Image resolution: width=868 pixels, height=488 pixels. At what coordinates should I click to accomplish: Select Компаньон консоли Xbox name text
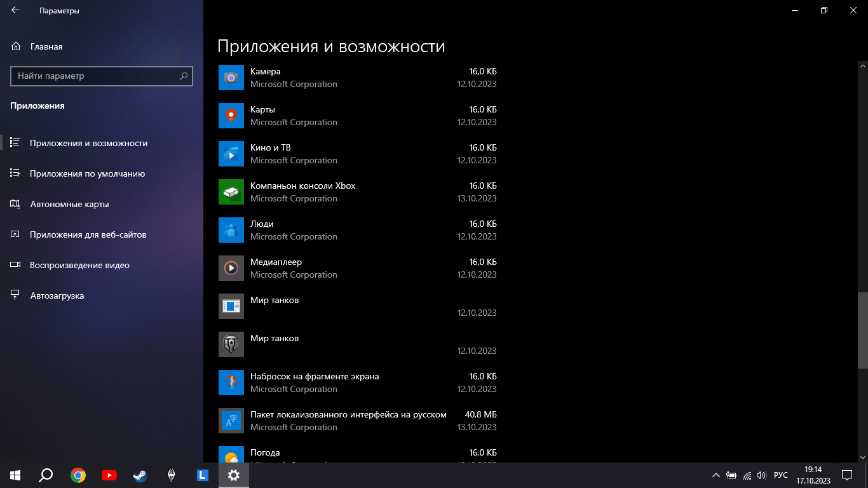(x=303, y=186)
